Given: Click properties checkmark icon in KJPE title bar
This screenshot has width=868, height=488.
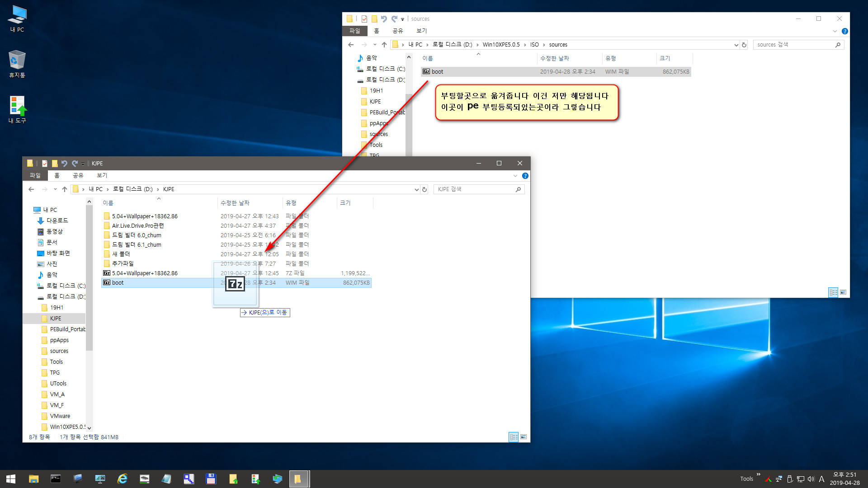Looking at the screenshot, I should pyautogui.click(x=45, y=163).
